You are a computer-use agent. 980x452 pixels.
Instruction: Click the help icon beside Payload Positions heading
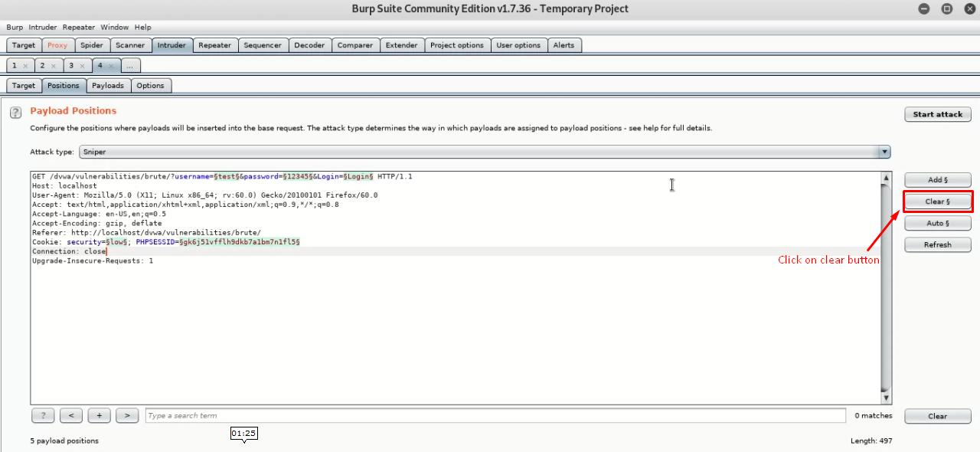click(15, 112)
